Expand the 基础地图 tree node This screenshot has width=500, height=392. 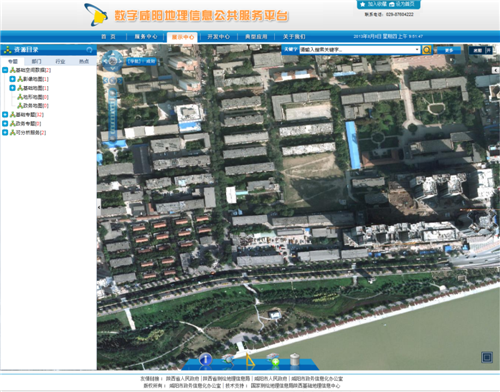(12, 88)
